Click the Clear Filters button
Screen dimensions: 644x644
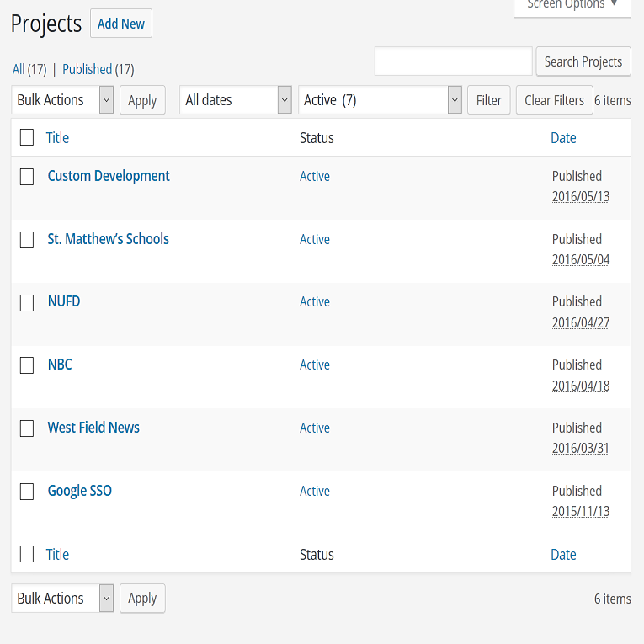point(554,100)
